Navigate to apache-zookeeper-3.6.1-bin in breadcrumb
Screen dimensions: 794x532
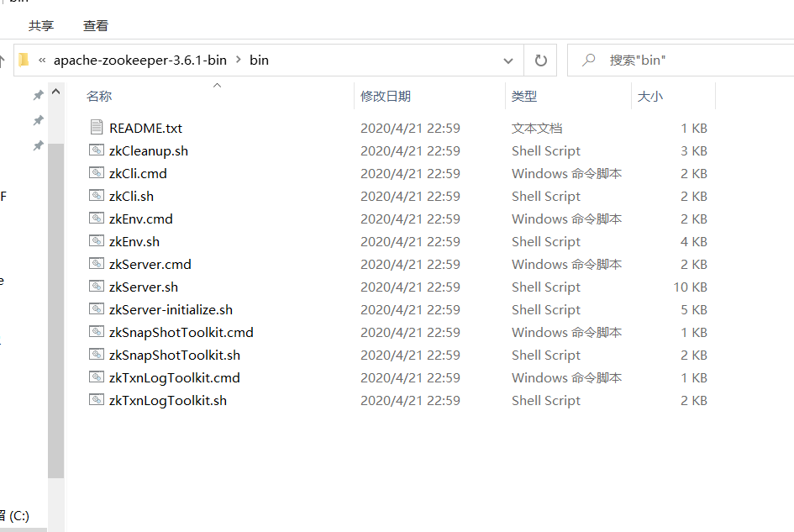click(140, 61)
